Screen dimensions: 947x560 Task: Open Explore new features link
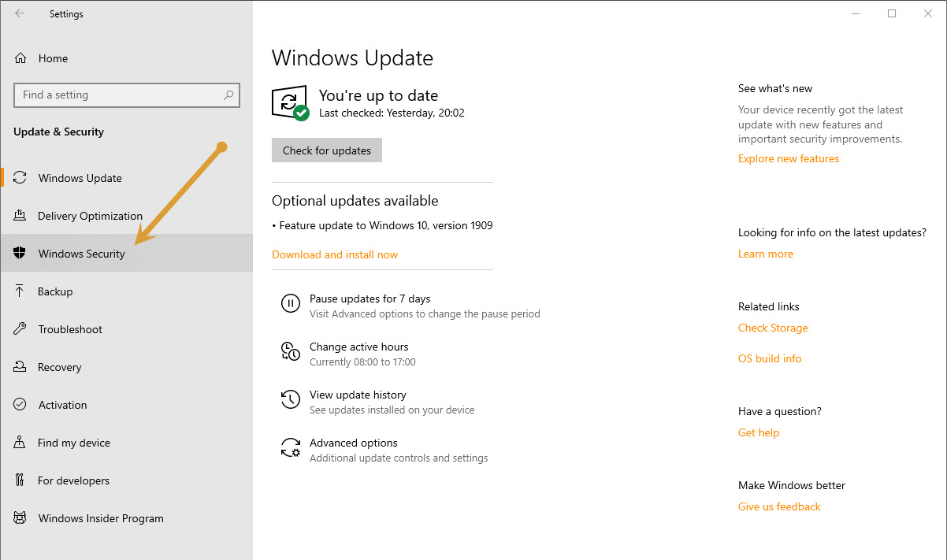789,158
